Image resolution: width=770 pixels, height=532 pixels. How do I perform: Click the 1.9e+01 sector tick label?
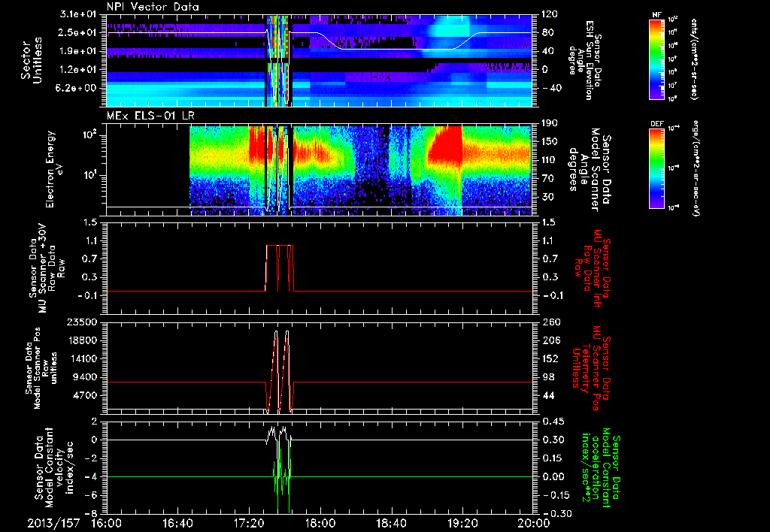(x=79, y=51)
